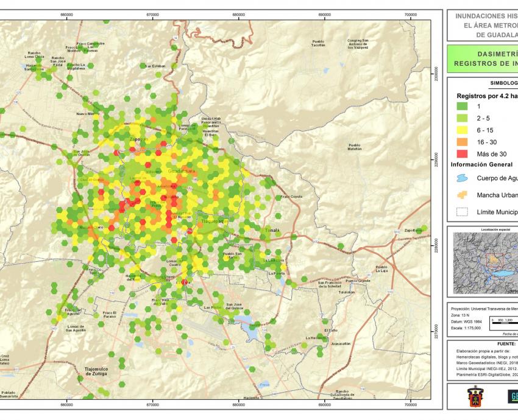Click the dashed Límite Municipal legend symbol
The height and width of the screenshot is (420, 518).
click(x=462, y=212)
